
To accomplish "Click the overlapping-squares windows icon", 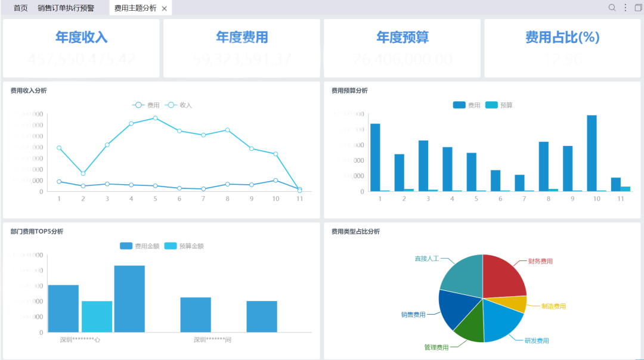I will pos(639,8).
